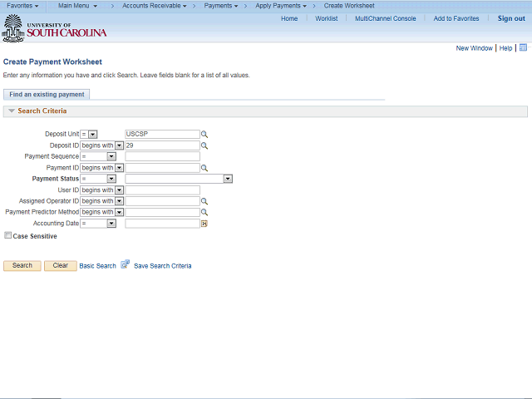Open the Payment Status value dropdown
The height and width of the screenshot is (399, 532).
click(179, 179)
